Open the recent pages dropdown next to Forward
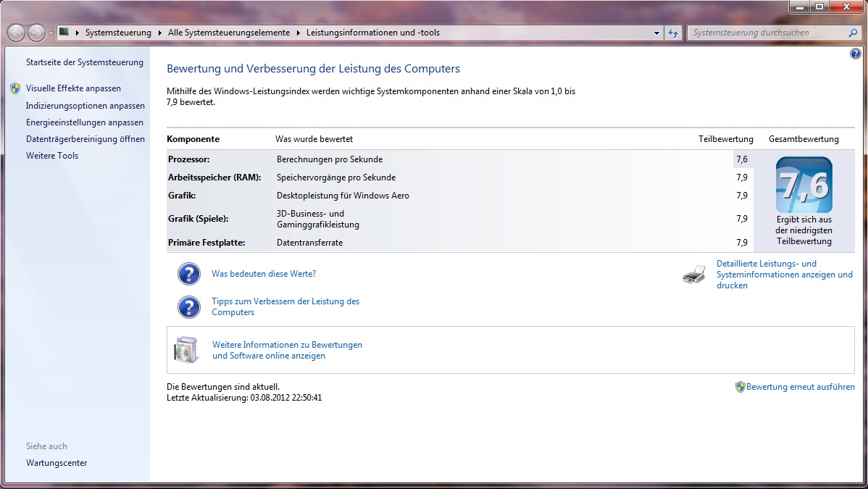868x489 pixels. click(51, 33)
